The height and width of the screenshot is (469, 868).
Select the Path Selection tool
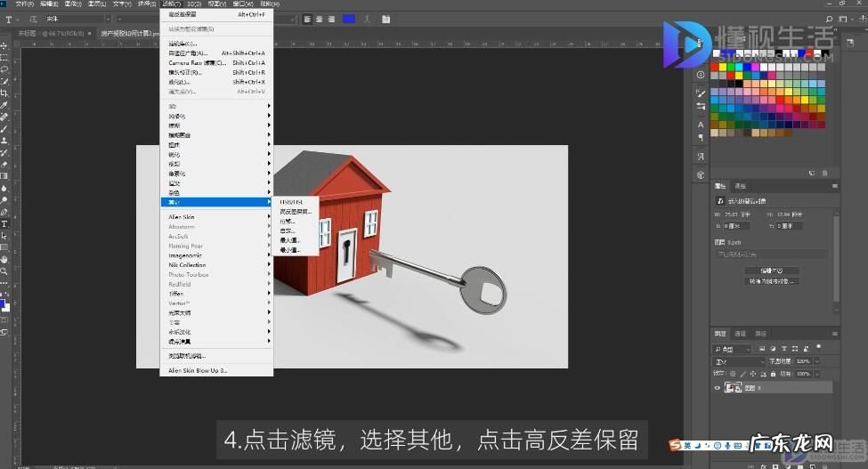(4, 236)
